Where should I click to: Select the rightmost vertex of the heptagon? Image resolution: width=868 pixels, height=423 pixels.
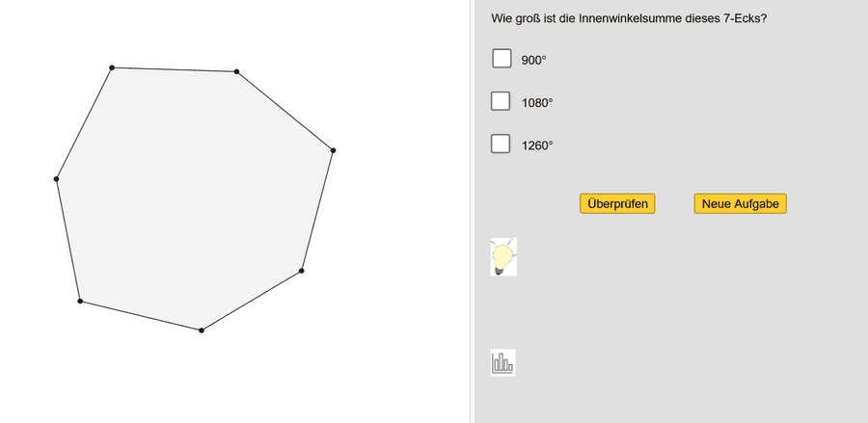(x=333, y=150)
